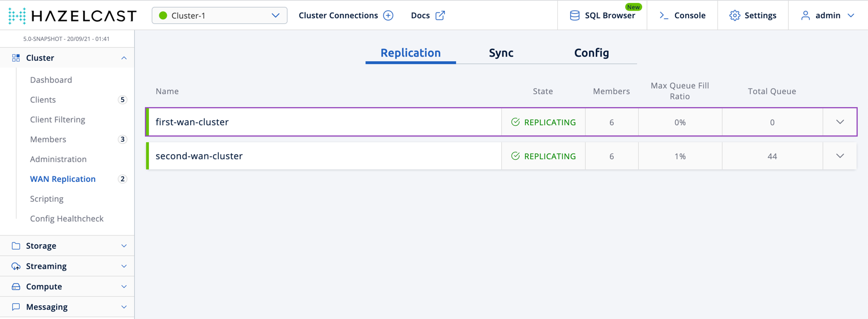Open Config Healthcheck page
The width and height of the screenshot is (868, 319).
[x=67, y=219]
